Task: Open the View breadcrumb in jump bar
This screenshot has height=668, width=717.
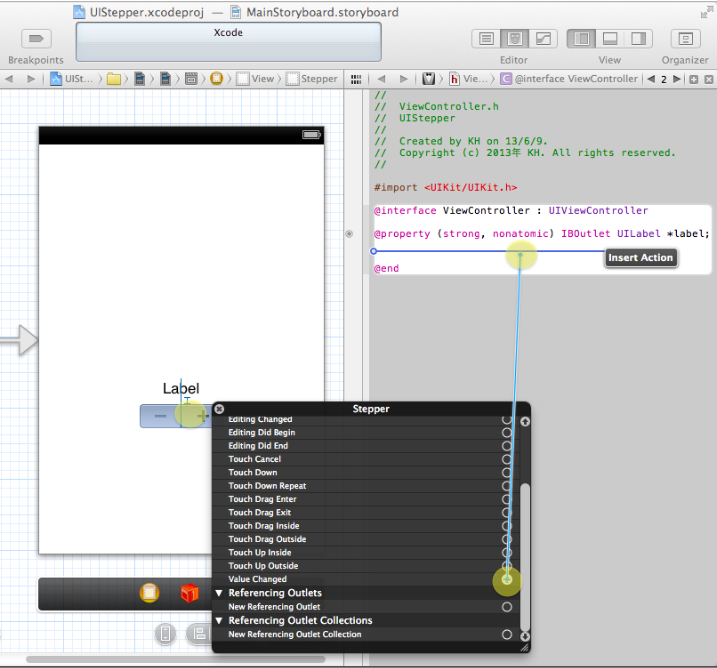Action: pyautogui.click(x=256, y=79)
